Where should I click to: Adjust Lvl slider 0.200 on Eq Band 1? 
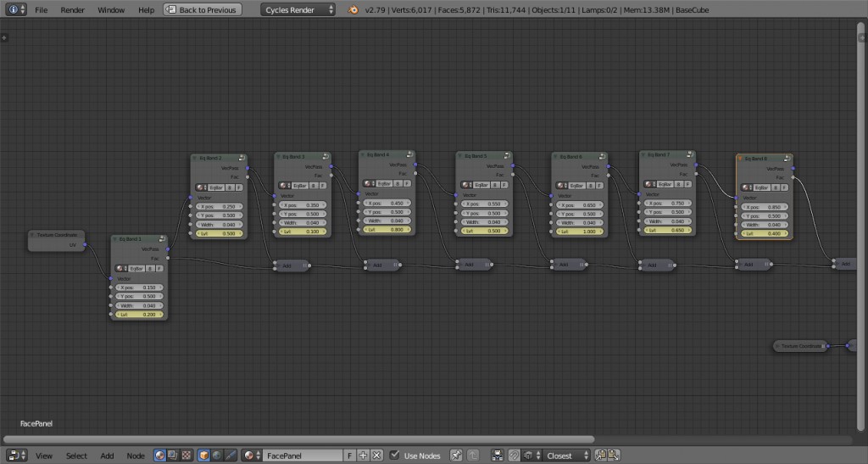[140, 315]
